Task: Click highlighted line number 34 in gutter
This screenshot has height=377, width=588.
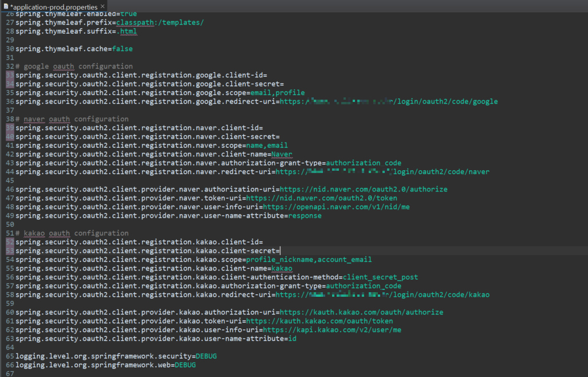Action: coord(10,84)
